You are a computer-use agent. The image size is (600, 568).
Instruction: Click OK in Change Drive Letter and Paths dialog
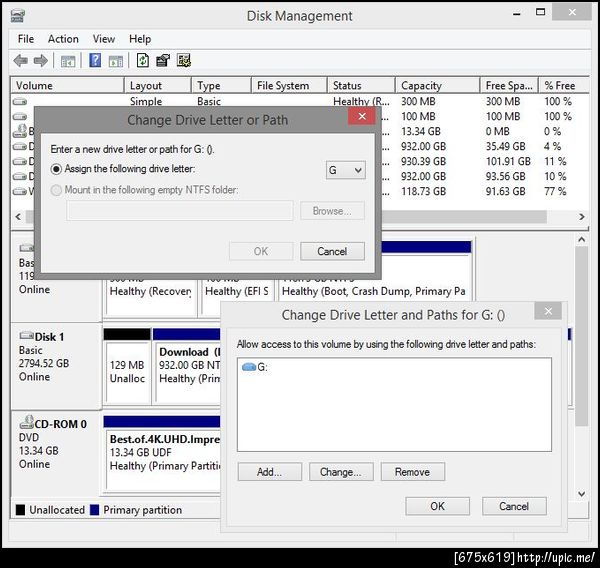pyautogui.click(x=437, y=506)
